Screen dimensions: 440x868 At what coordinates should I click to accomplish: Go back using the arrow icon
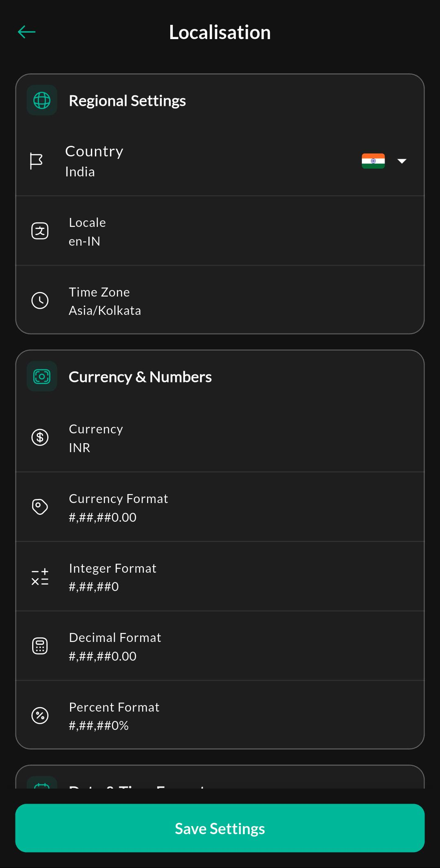[27, 32]
